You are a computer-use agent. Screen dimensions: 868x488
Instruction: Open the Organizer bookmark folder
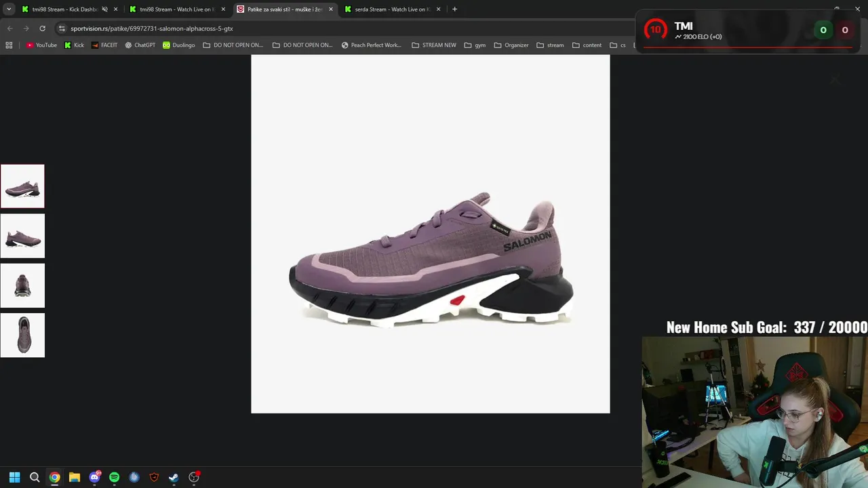511,45
